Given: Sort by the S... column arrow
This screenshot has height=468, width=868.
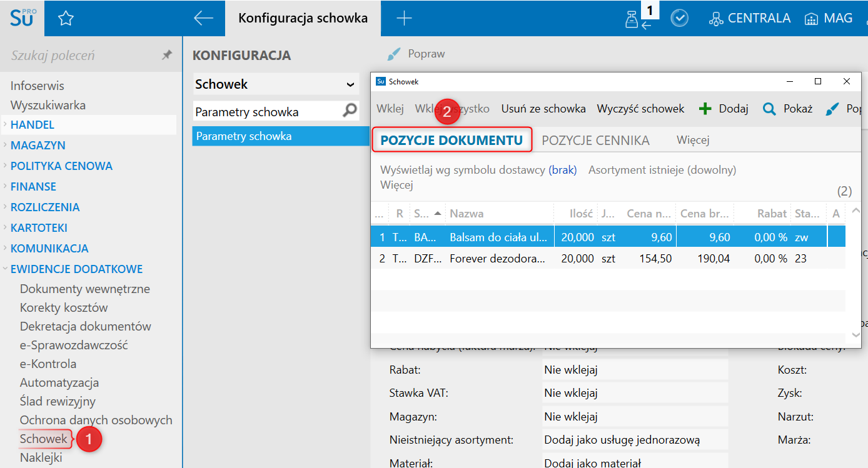Looking at the screenshot, I should click(x=438, y=214).
